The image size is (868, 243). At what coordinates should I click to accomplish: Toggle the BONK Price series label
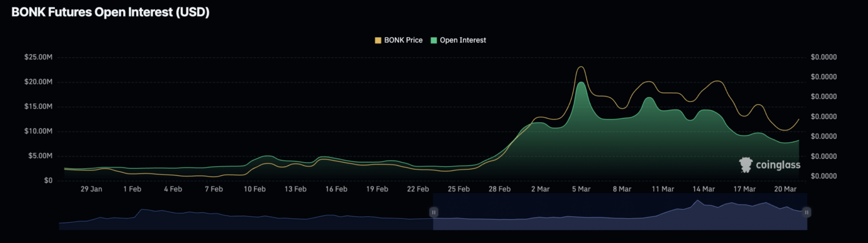point(403,40)
